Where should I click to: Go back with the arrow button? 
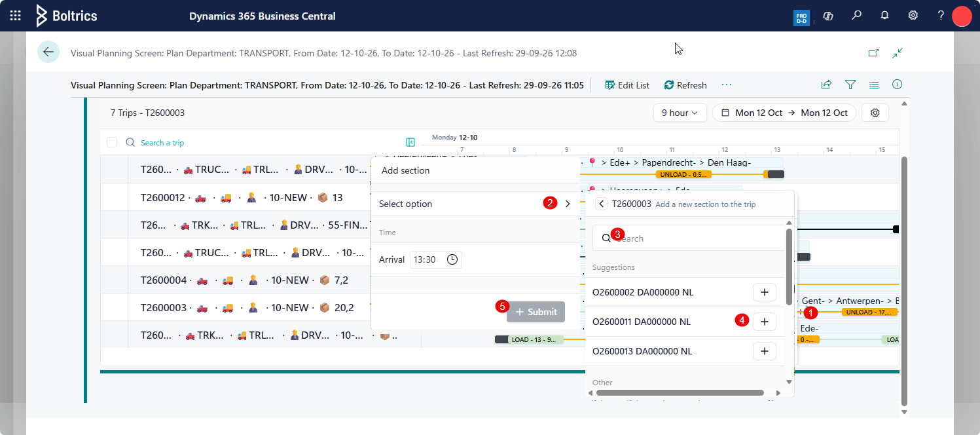point(48,52)
